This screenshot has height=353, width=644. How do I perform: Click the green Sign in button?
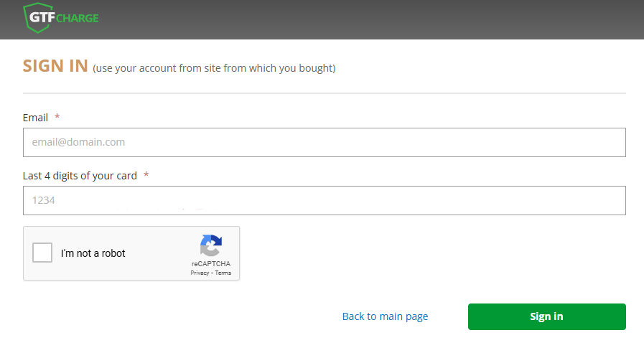pyautogui.click(x=546, y=317)
